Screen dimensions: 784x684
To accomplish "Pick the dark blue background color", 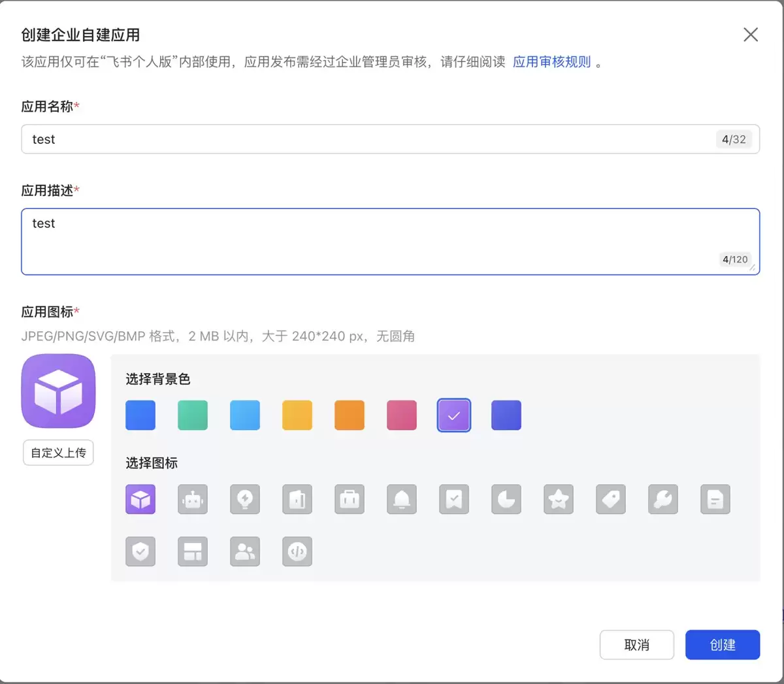I will (140, 415).
